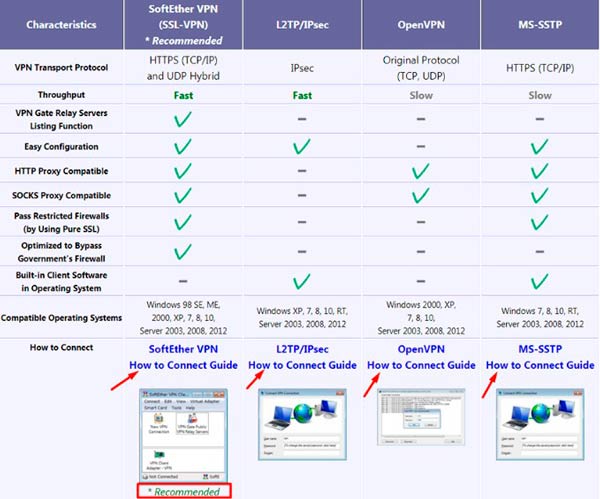Viewport: 600px width, 499px height.
Task: Click L2TP/IPsec checkmark in Easy Configuration row
Action: coord(302,147)
